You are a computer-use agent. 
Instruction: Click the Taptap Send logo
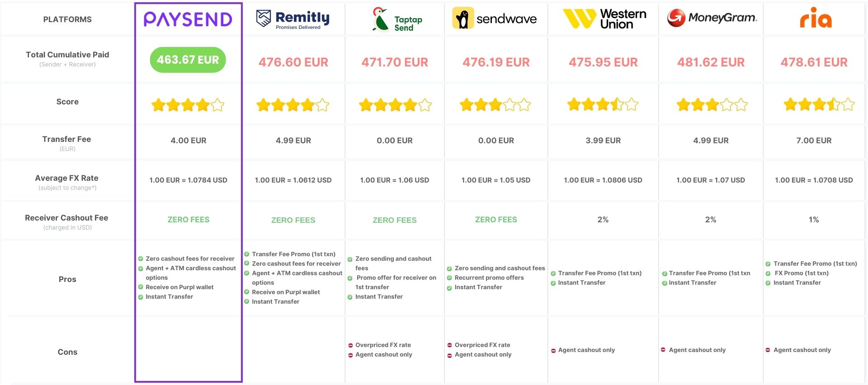[x=396, y=20]
